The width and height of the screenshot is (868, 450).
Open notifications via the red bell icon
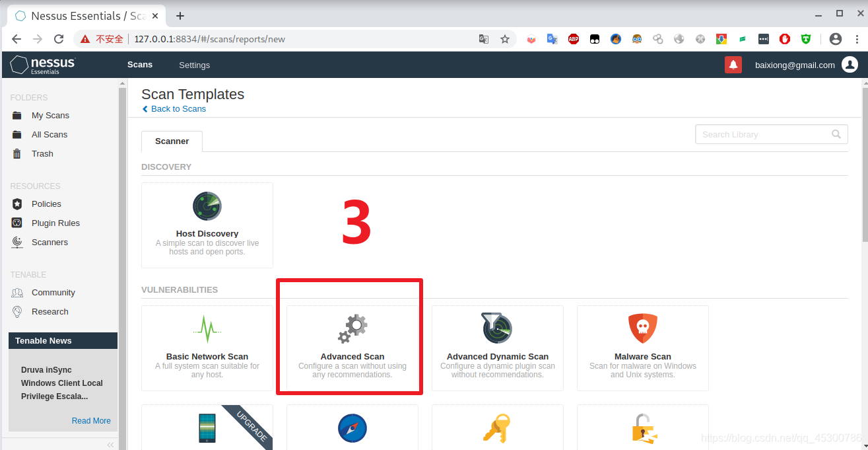point(733,65)
